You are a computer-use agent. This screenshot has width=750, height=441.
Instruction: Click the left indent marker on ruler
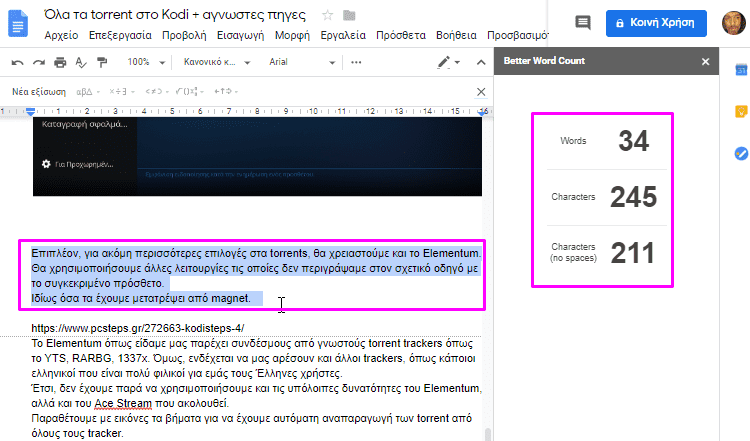coord(30,111)
